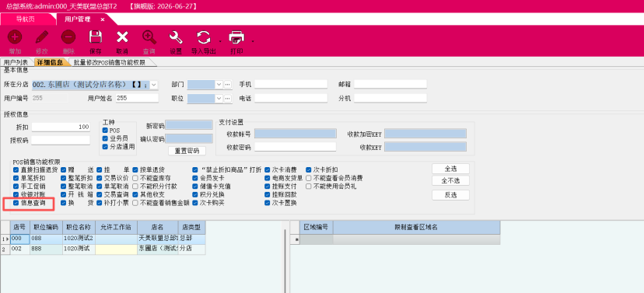Toggle the 手工促销 checkbox
Image resolution: width=644 pixels, height=293 pixels.
coord(16,187)
